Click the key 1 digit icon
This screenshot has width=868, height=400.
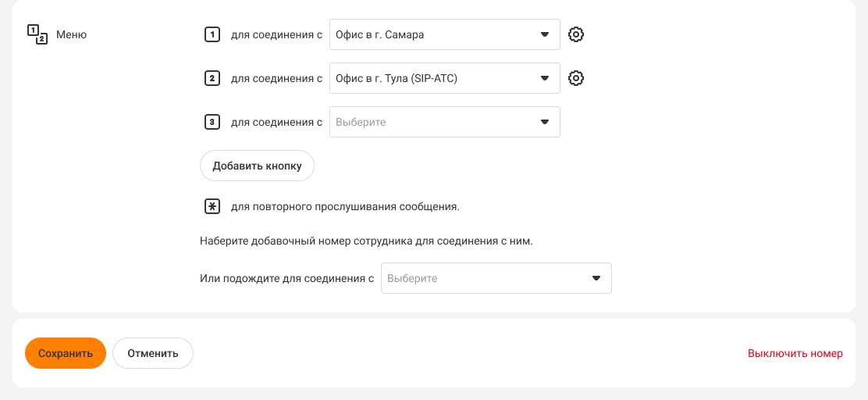(x=212, y=34)
